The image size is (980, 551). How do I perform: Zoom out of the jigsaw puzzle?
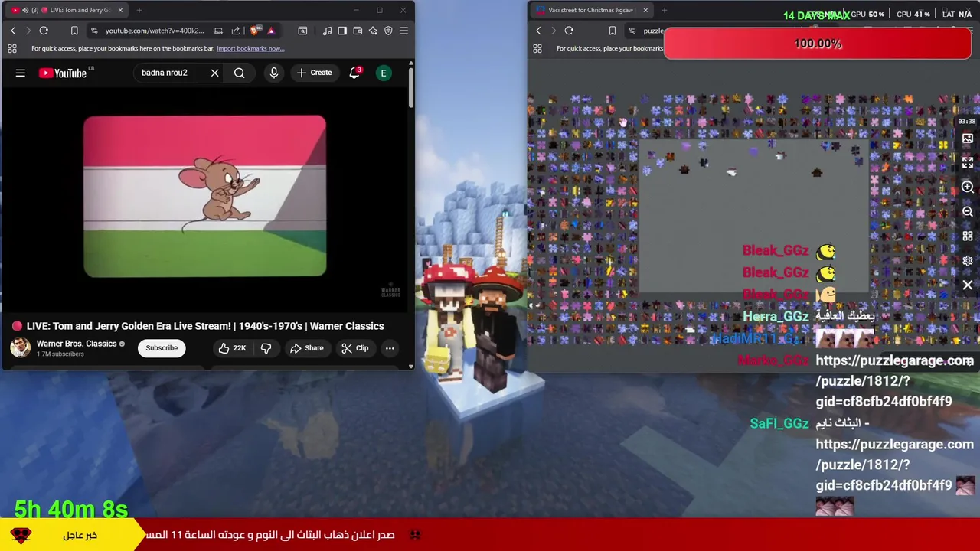click(x=968, y=212)
